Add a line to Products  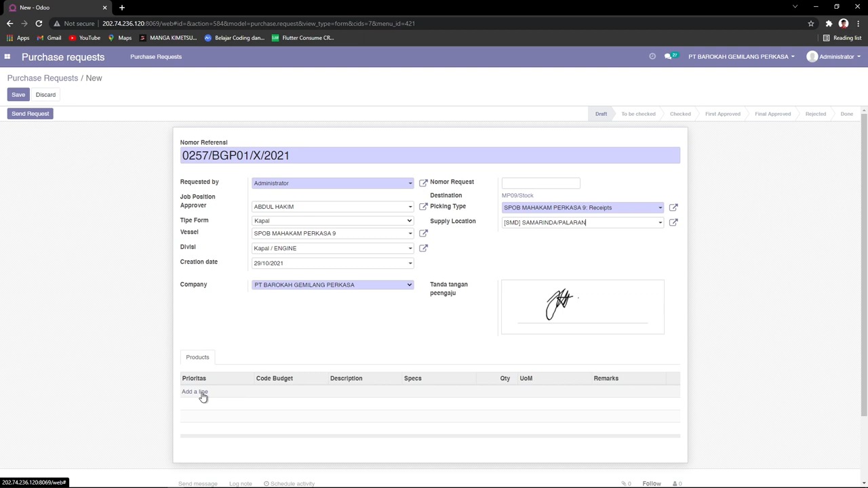(195, 392)
